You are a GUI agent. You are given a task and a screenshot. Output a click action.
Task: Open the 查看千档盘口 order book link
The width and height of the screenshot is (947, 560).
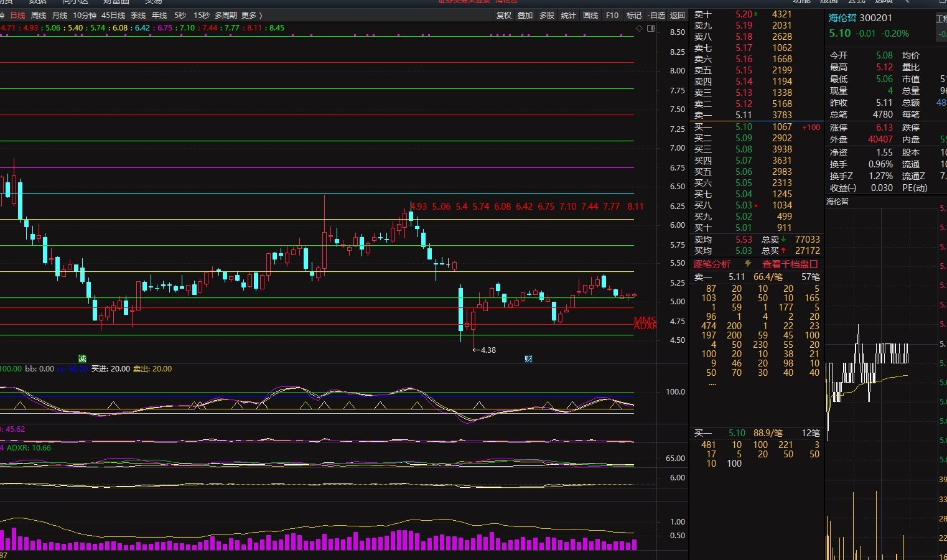pos(790,264)
